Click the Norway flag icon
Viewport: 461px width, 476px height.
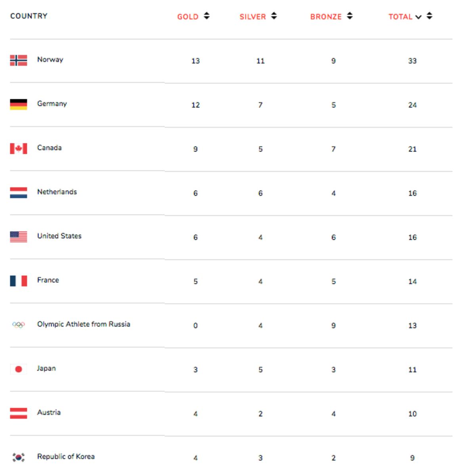tap(18, 59)
